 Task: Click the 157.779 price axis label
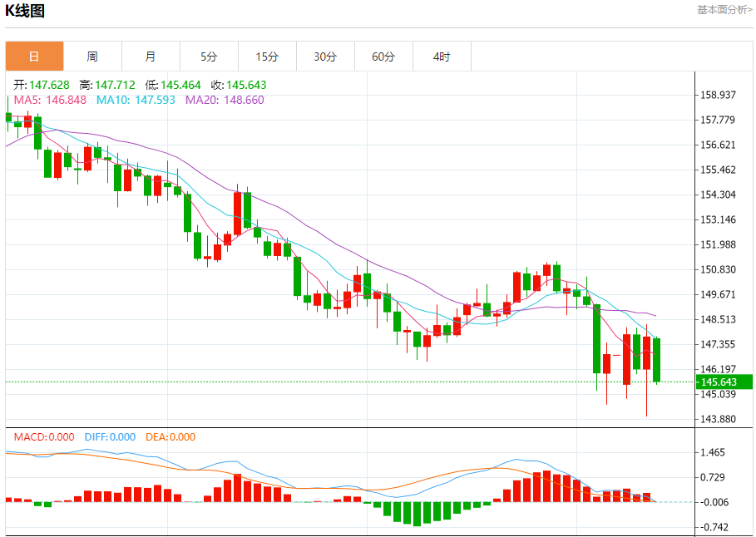[x=718, y=120]
